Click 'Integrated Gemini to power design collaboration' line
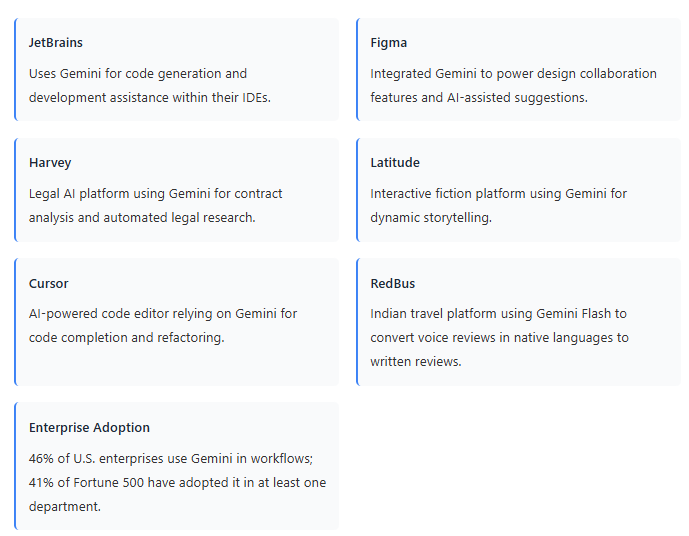Screen dimensions: 689x536 pos(513,74)
